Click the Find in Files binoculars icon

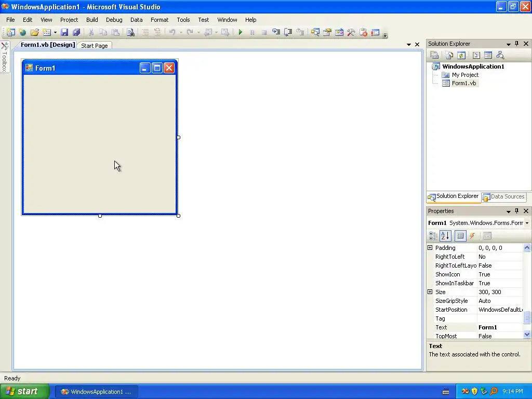pyautogui.click(x=130, y=32)
